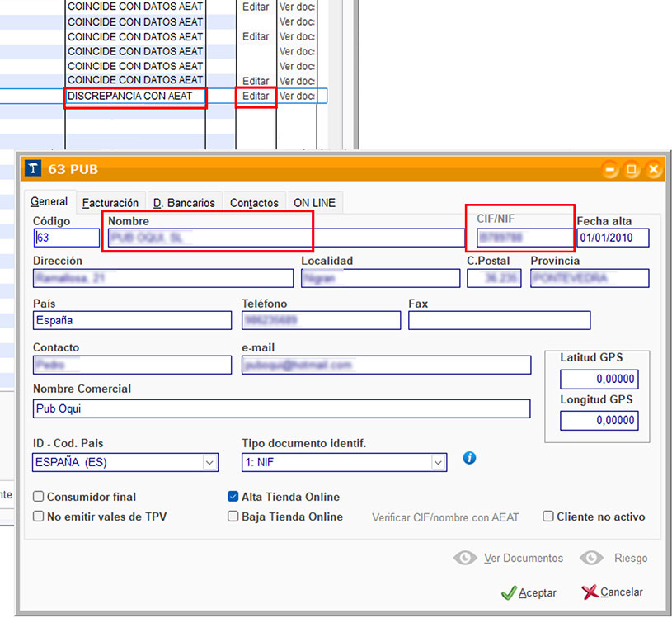Image resolution: width=672 pixels, height=618 pixels.
Task: Open the D. Bancarios tab
Action: point(184,203)
